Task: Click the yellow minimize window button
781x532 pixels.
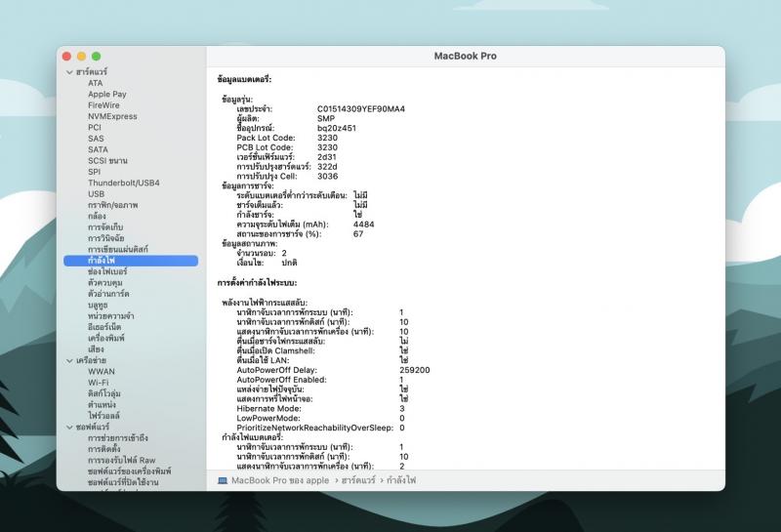Action: tap(82, 57)
